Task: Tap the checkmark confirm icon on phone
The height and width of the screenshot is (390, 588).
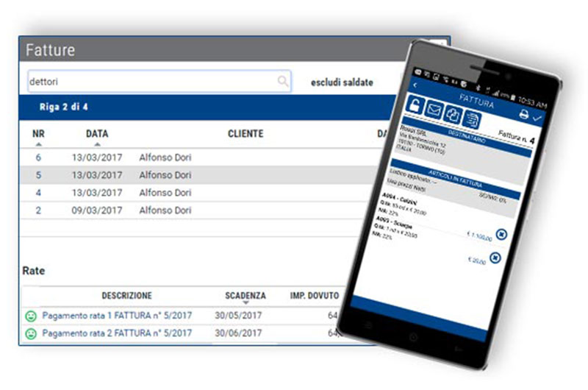Action: (x=537, y=118)
